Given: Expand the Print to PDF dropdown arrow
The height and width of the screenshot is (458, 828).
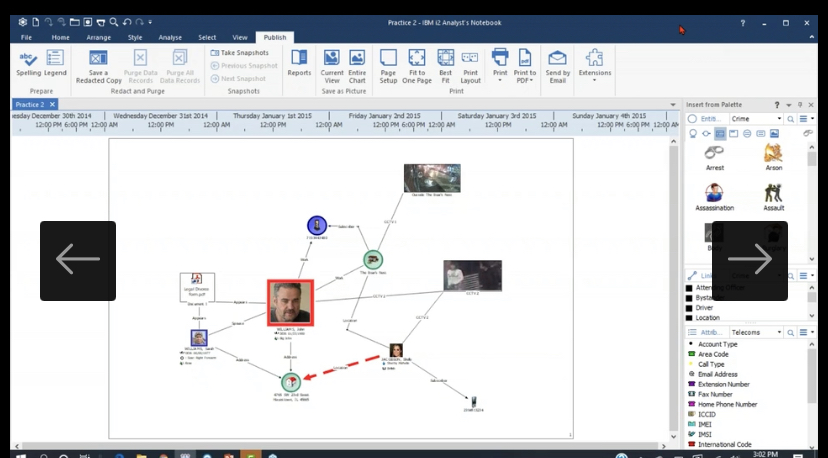Looking at the screenshot, I should coord(531,81).
